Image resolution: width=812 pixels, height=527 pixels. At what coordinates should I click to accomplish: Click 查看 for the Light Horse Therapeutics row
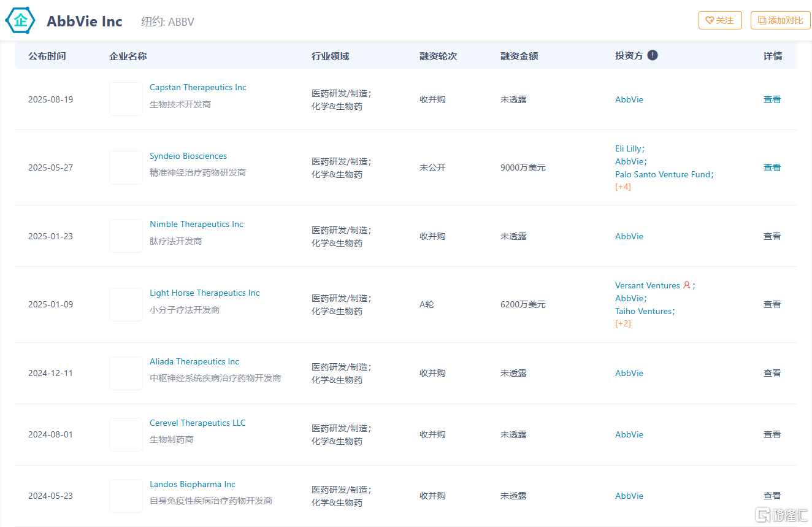tap(772, 304)
